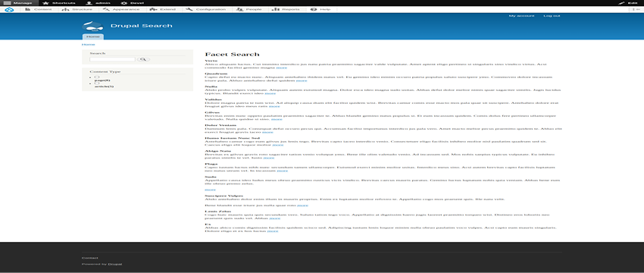Viewport: 644px width, 273px height.
Task: Click the Validus result title
Action: [213, 99]
